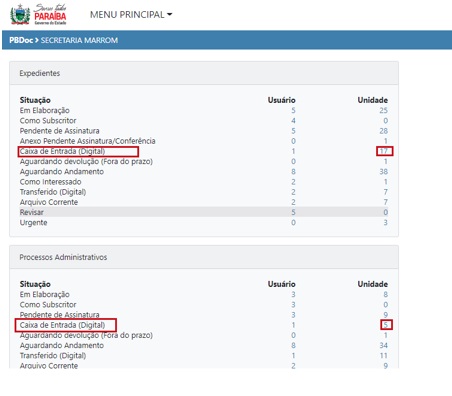The height and width of the screenshot is (396, 452).
Task: Open Expedientes Transferido (Digital) unit count 7
Action: click(x=386, y=192)
